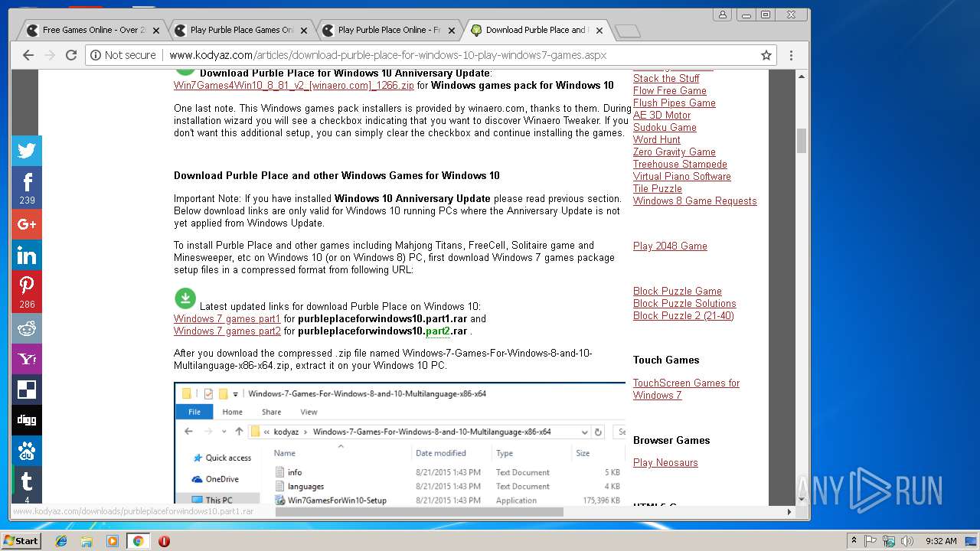Open Virtual Piano Software link

pyautogui.click(x=682, y=176)
